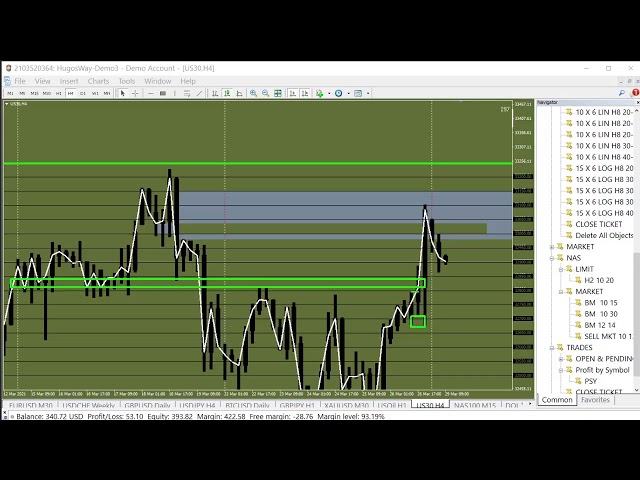
Task: Open the Charts menu
Action: (98, 81)
